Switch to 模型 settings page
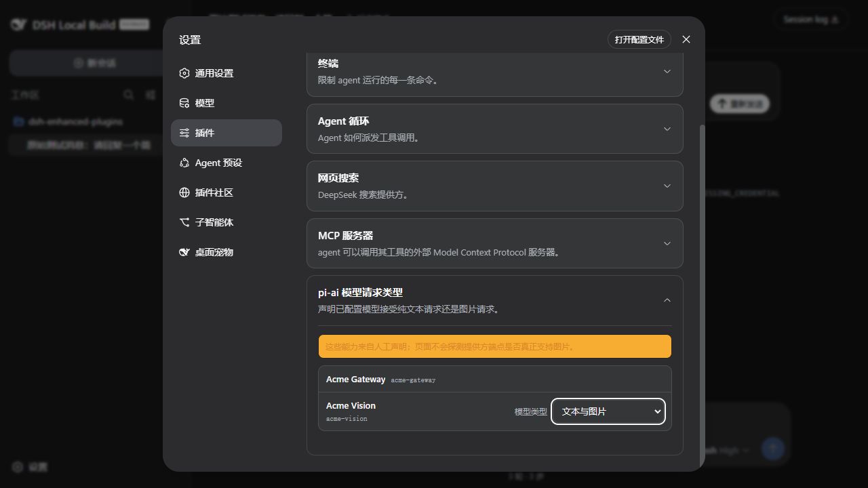Image resolution: width=868 pixels, height=488 pixels. pyautogui.click(x=226, y=103)
